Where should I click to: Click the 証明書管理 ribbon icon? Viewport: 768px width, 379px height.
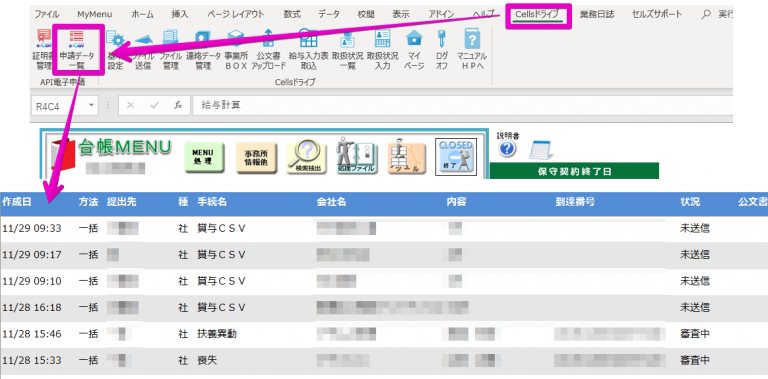tap(43, 49)
